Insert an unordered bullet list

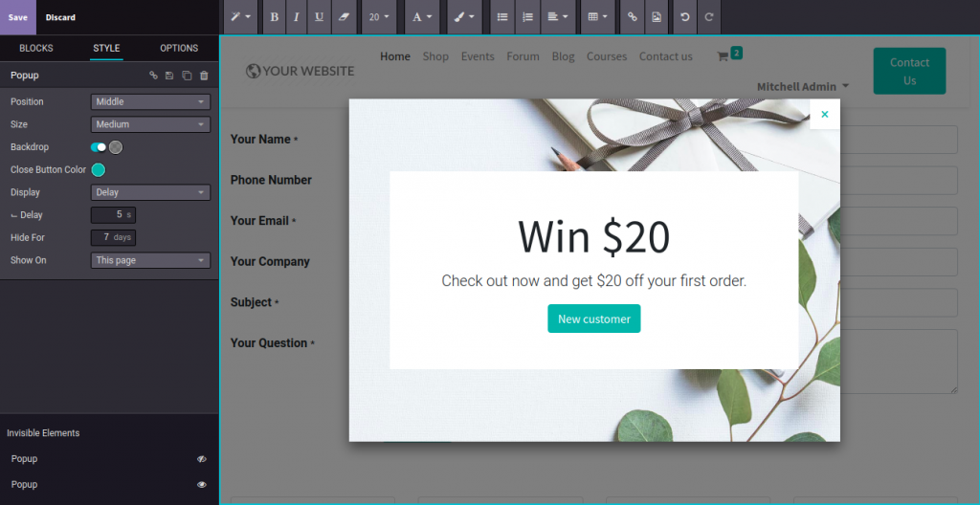502,17
